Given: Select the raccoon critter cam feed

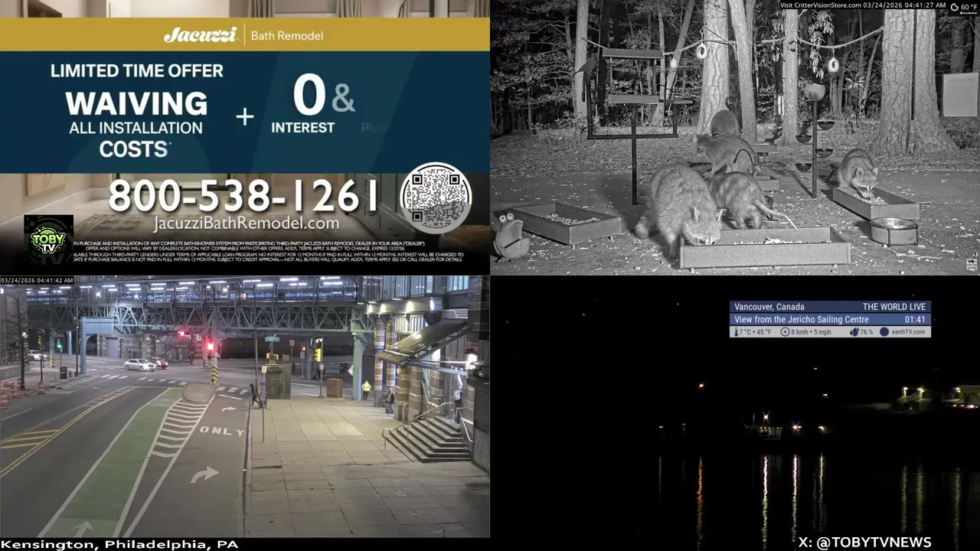Looking at the screenshot, I should [735, 138].
